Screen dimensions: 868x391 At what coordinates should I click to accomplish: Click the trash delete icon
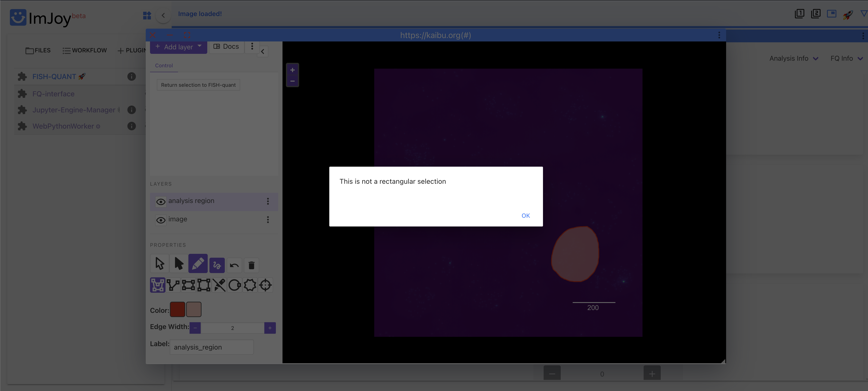click(251, 265)
